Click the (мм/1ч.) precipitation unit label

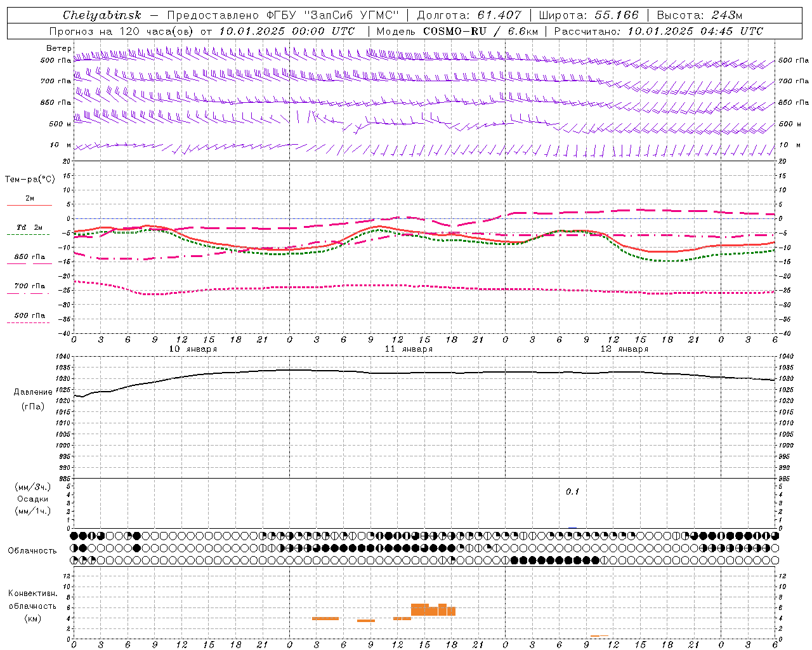tap(33, 511)
